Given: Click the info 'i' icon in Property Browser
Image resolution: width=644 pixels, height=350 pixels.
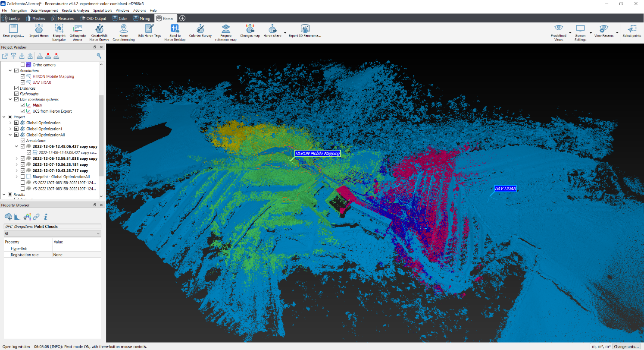Looking at the screenshot, I should (x=46, y=217).
